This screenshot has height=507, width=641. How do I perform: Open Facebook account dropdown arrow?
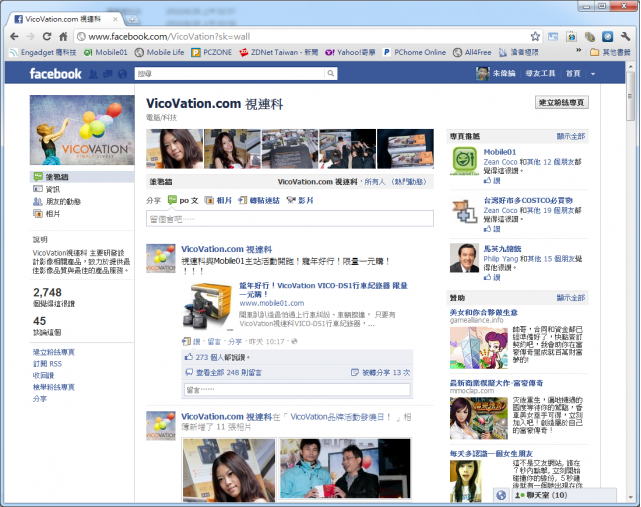pos(593,74)
